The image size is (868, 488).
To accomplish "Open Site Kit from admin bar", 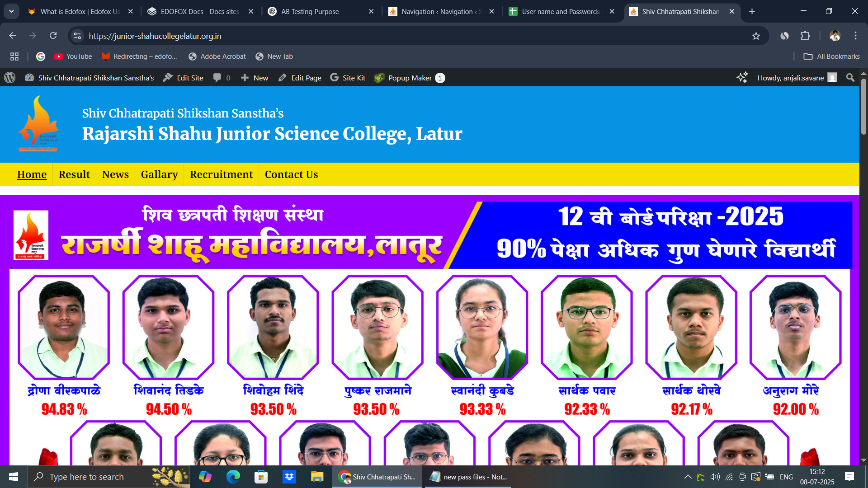I will (x=347, y=78).
